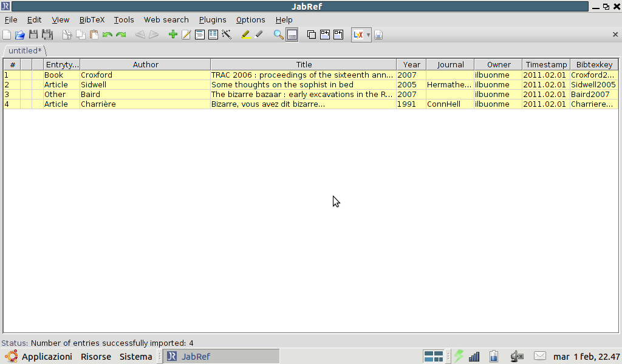Click the OpenOffice connection icon in the toolbar

click(378, 35)
